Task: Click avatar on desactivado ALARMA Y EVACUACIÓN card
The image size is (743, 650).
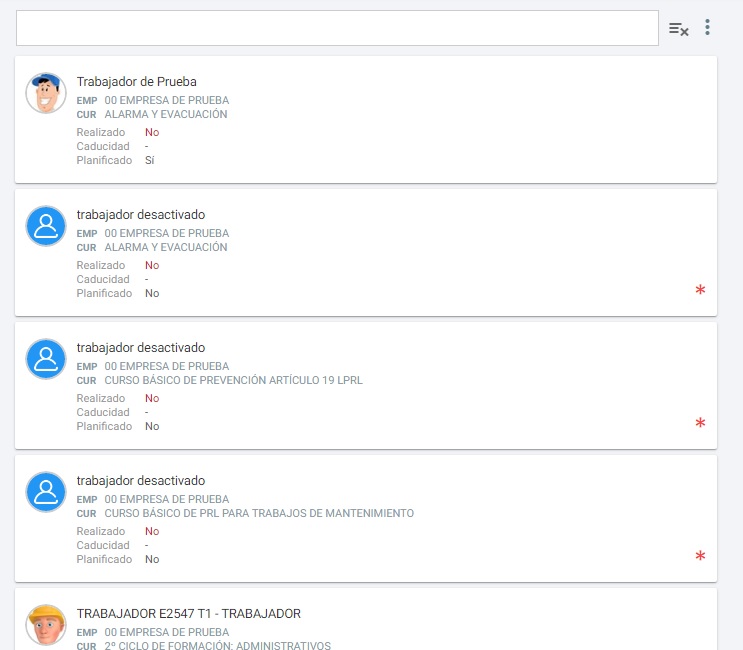Action: [x=46, y=226]
